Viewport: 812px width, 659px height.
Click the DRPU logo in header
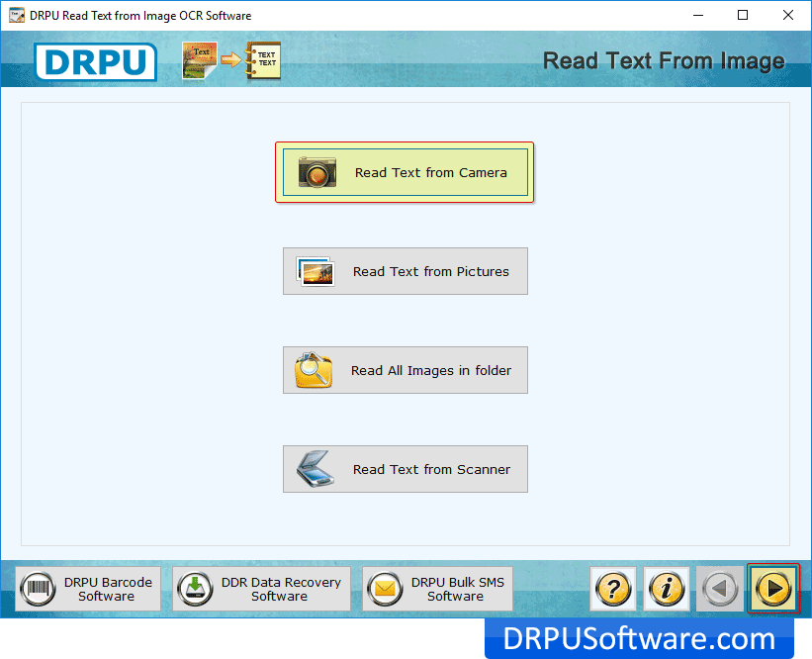[x=96, y=61]
